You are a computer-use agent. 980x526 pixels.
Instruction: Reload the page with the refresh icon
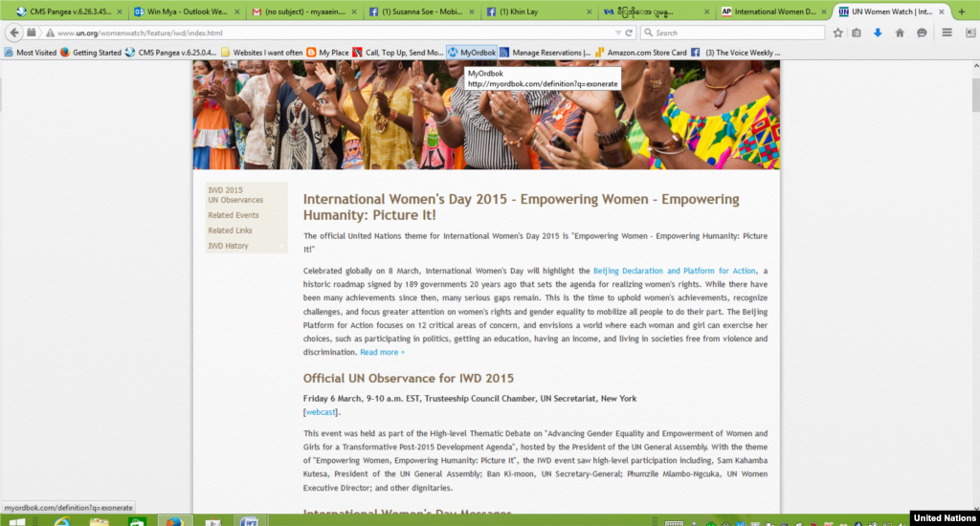tap(629, 33)
